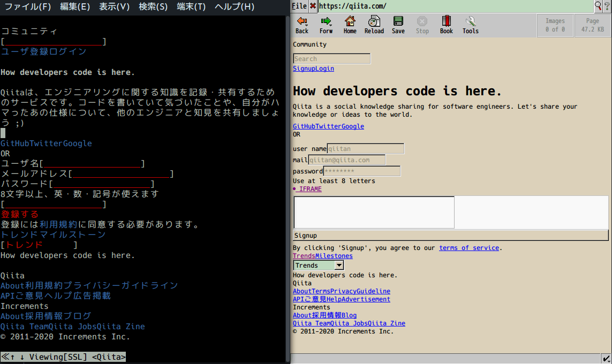This screenshot has height=364, width=612.
Task: Save the page with the Save icon
Action: coord(398,21)
